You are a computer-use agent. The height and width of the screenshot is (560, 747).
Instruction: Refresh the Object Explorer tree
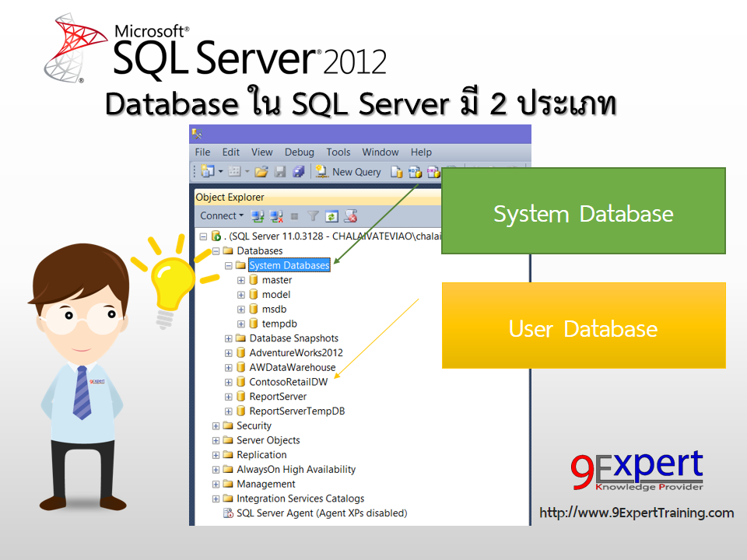[x=331, y=216]
